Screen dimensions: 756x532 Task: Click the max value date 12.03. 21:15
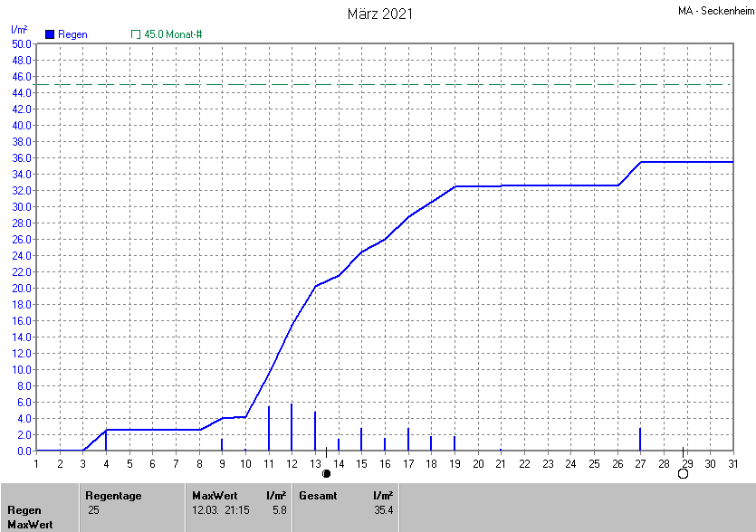(x=221, y=510)
